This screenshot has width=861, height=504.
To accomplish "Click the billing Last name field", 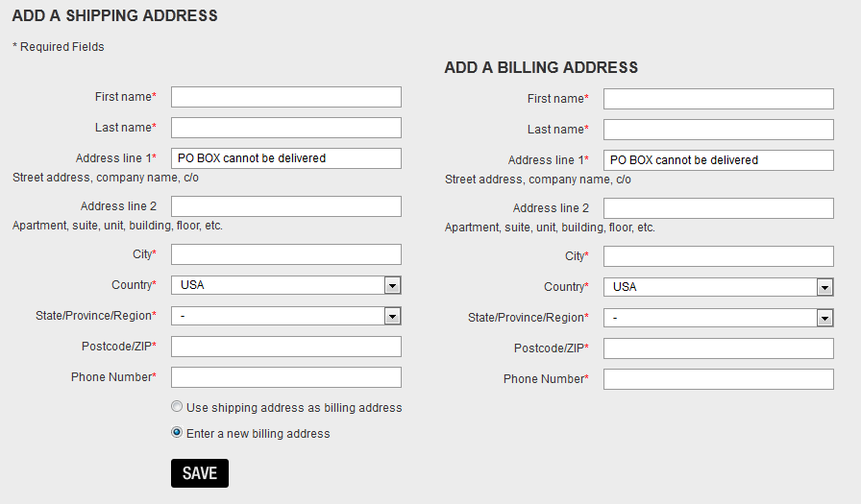I will point(719,130).
